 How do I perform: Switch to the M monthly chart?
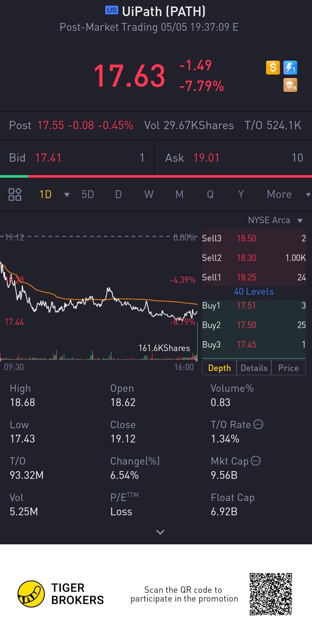coord(179,194)
